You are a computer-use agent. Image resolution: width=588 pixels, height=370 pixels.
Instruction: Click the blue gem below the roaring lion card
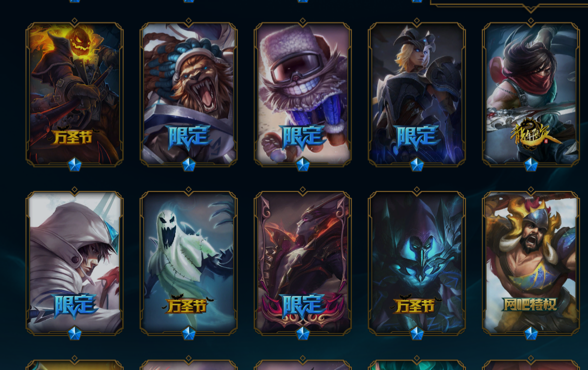point(189,164)
